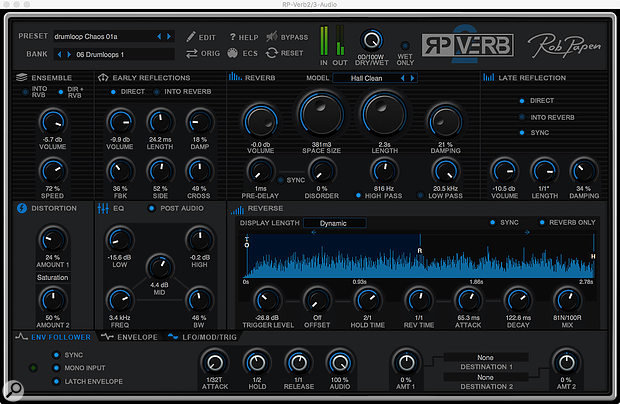Click the Dry/Wet knob
This screenshot has height=404, width=620.
371,40
